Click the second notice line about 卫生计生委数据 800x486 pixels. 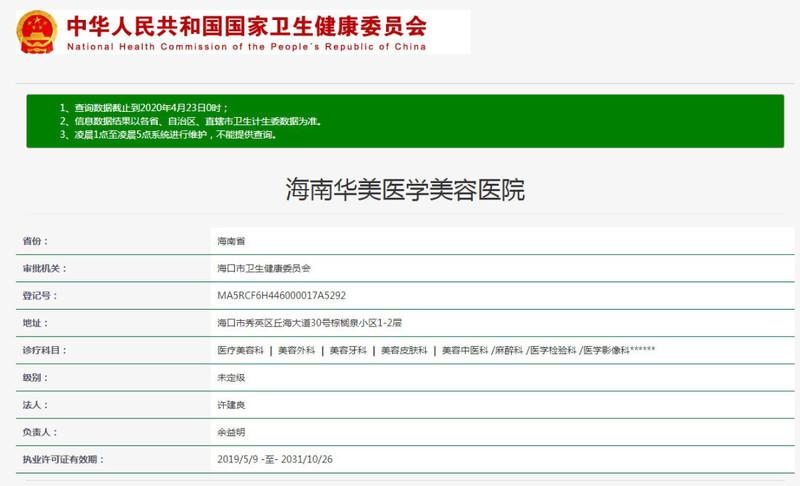[x=190, y=121]
